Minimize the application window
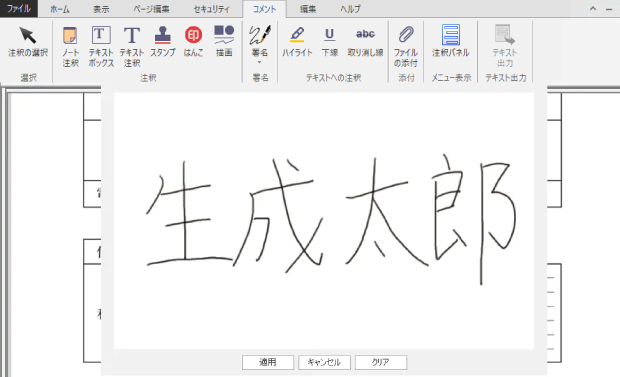620x377 pixels. tap(609, 9)
